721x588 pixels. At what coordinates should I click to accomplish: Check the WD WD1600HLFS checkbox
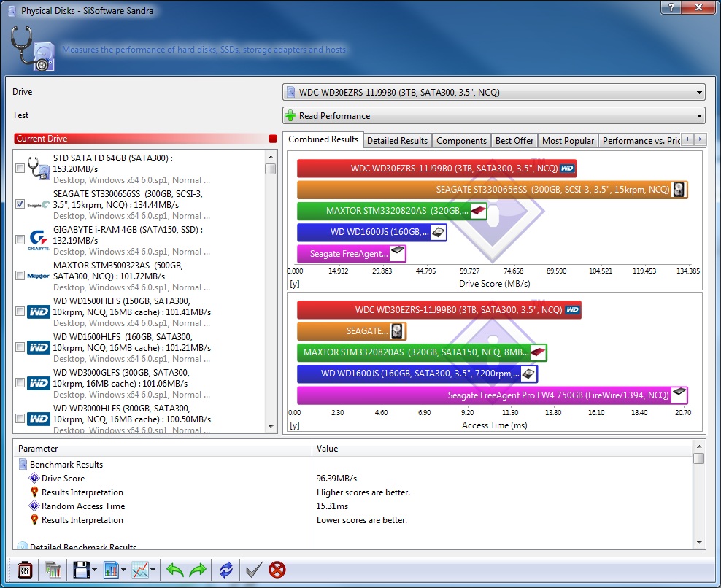(x=20, y=347)
